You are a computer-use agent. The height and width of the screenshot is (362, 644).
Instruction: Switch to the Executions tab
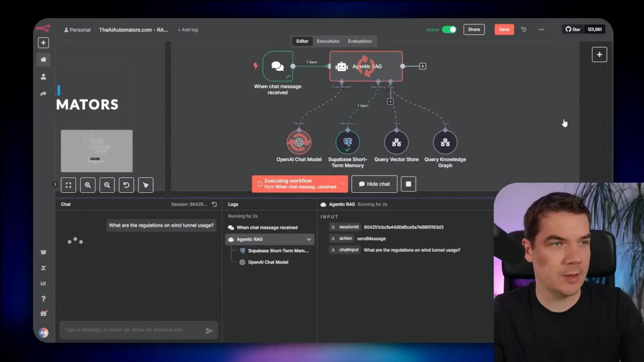coord(328,41)
